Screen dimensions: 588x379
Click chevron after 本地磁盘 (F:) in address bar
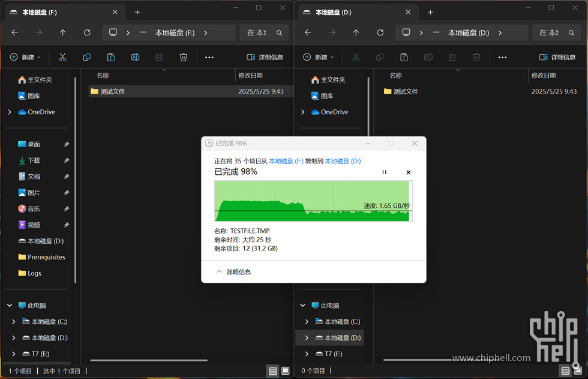tap(205, 33)
